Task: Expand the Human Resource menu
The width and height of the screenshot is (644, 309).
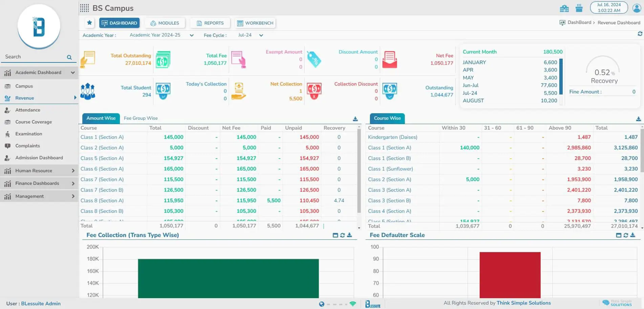Action: (73, 171)
